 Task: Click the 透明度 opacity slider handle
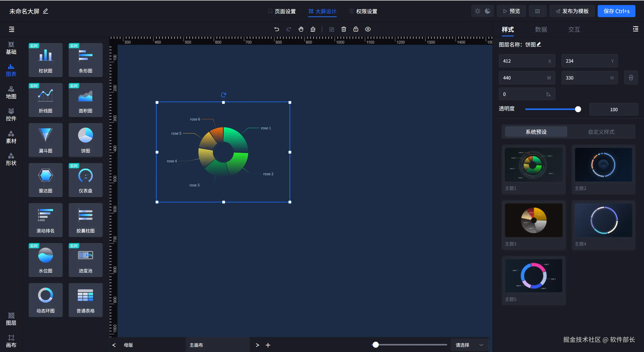[578, 109]
